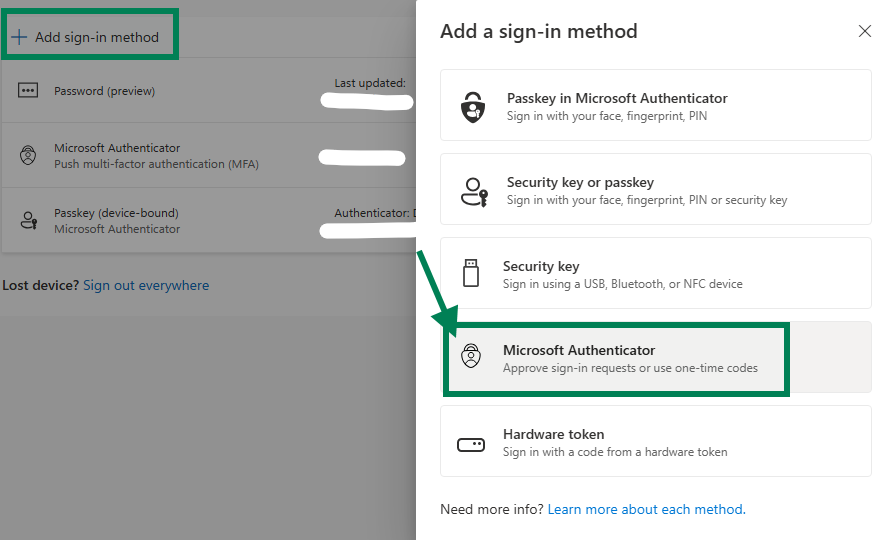Image resolution: width=892 pixels, height=540 pixels.
Task: Click the Microsoft Authenticator icon in the methods list
Action: pyautogui.click(x=28, y=155)
